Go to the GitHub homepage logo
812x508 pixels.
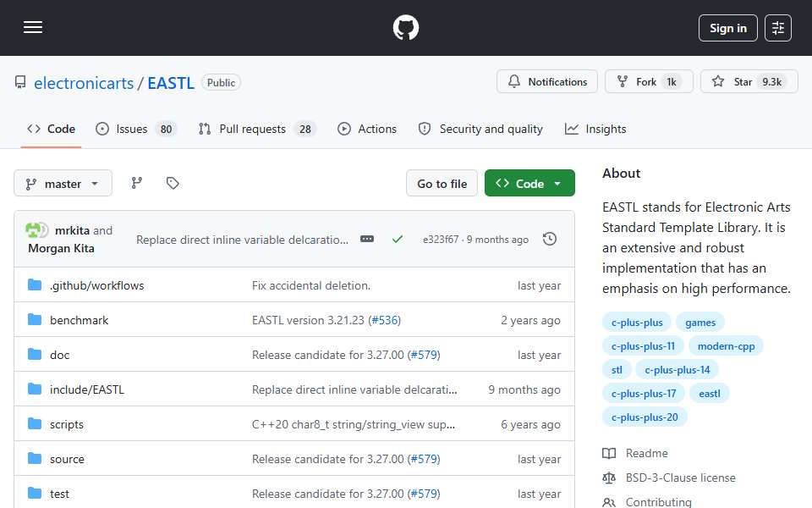click(x=405, y=27)
